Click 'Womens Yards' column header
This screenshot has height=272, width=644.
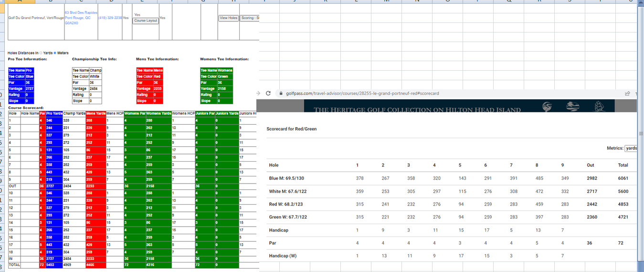[x=158, y=113]
